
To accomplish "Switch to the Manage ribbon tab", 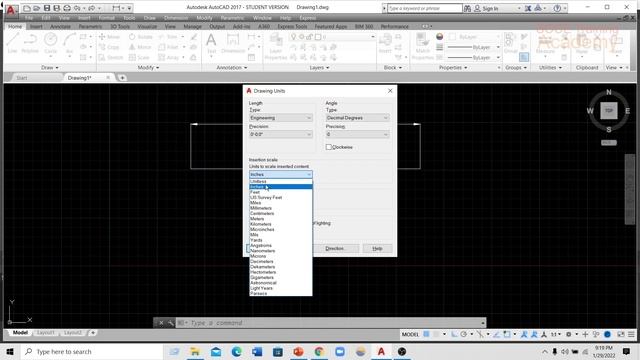I will coord(193,27).
